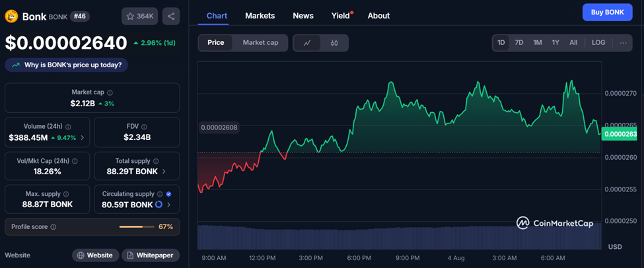Click the #46 rank badge

pyautogui.click(x=80, y=17)
